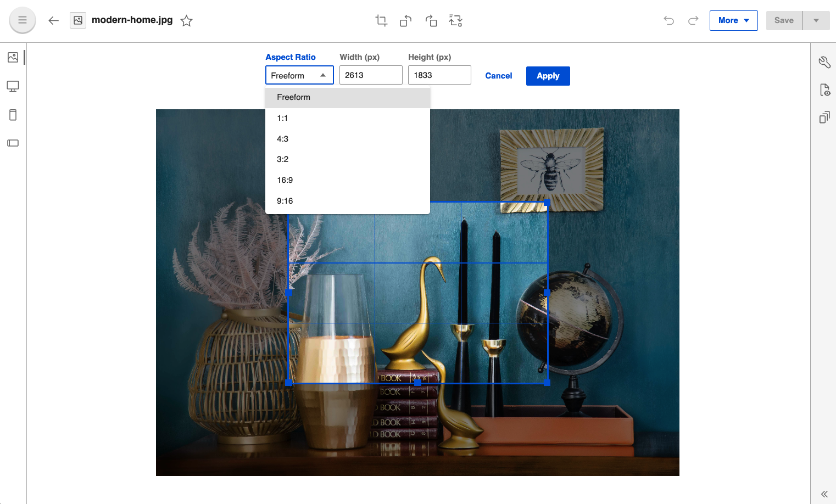Open the renditions panel icon

(x=824, y=117)
